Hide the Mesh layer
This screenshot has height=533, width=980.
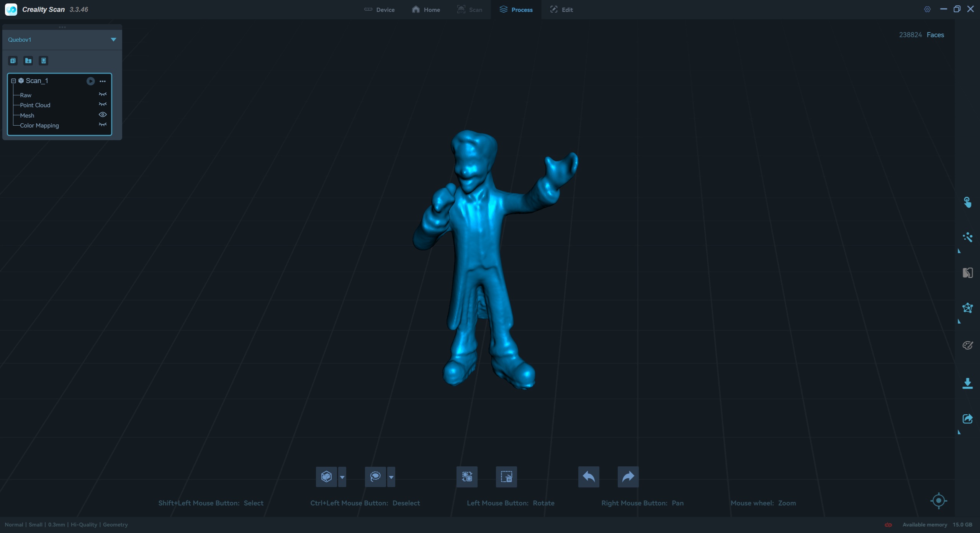click(x=103, y=115)
